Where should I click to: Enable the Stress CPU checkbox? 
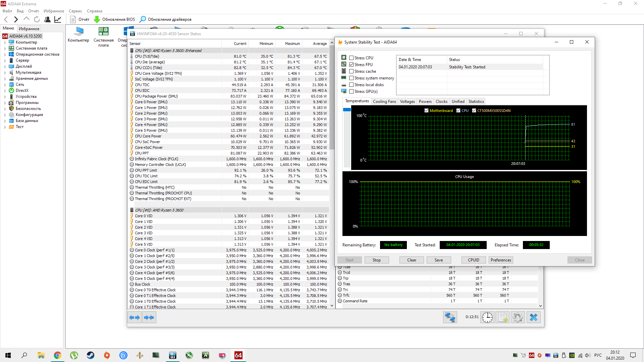pyautogui.click(x=352, y=58)
